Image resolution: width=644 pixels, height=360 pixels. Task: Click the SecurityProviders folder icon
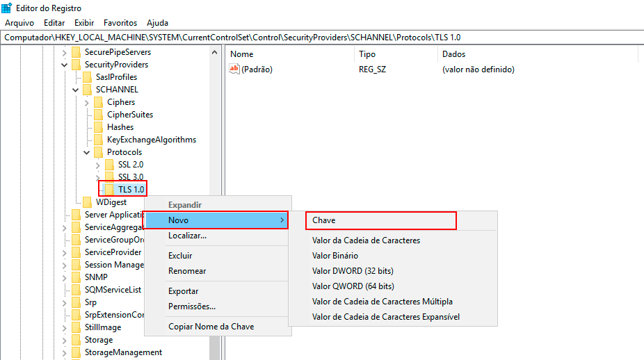pos(76,65)
